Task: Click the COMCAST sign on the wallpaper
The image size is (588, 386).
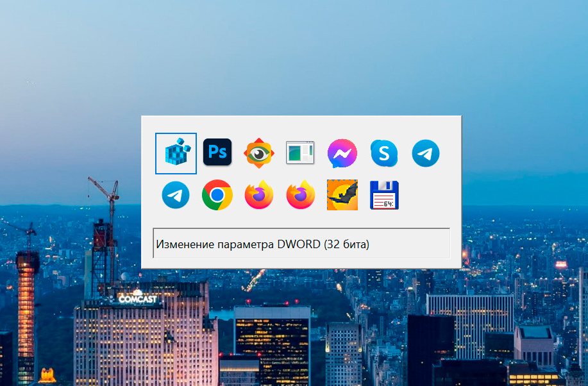Action: (x=139, y=299)
